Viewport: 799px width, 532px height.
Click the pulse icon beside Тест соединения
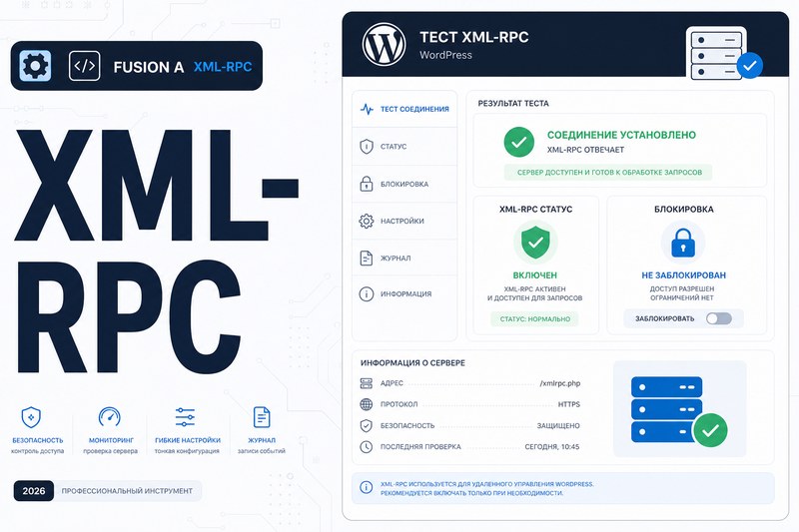[x=367, y=109]
